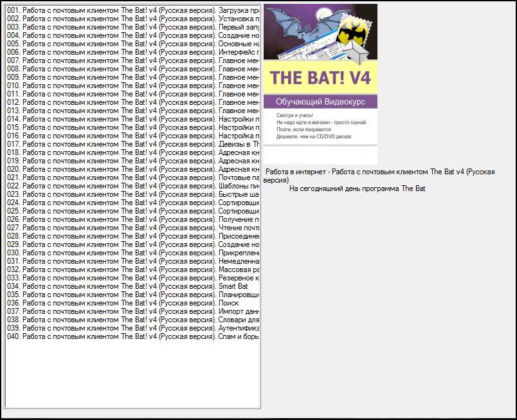Open lesson 017 'Девизы' row
Image resolution: width=517 pixels, height=420 pixels.
(x=133, y=144)
